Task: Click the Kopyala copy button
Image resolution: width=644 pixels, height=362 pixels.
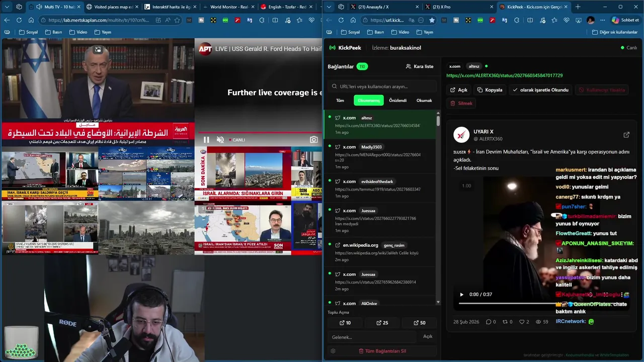Action: click(490, 90)
